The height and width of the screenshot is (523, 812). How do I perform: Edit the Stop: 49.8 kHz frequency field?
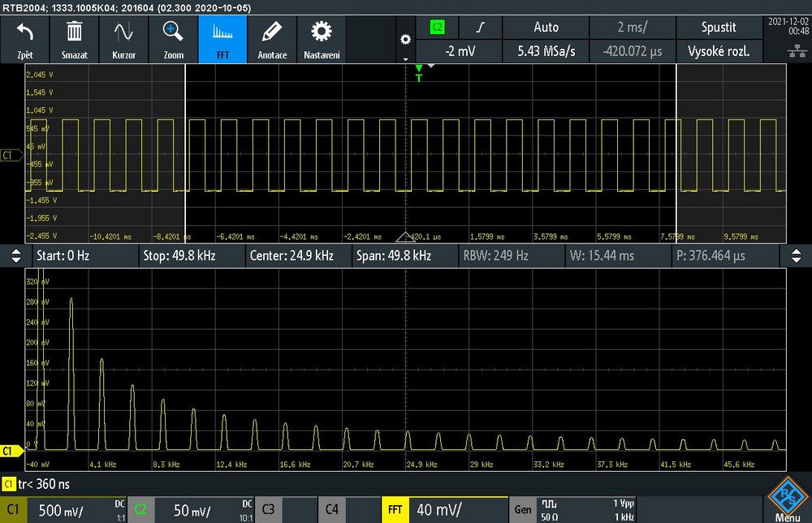(x=192, y=256)
